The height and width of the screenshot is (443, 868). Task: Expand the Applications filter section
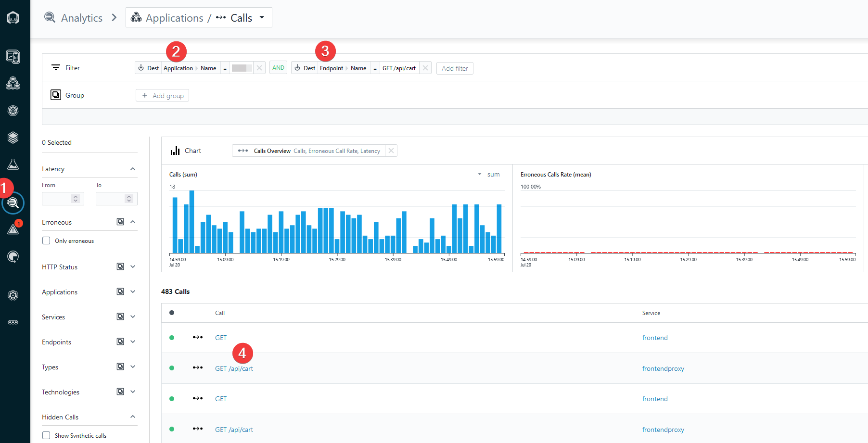pos(133,291)
